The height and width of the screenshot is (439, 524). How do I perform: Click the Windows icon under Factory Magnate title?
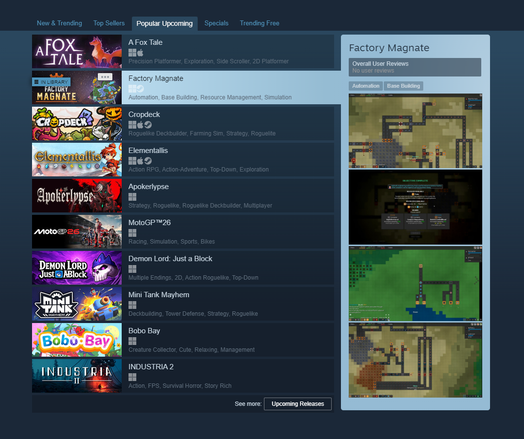coord(132,89)
